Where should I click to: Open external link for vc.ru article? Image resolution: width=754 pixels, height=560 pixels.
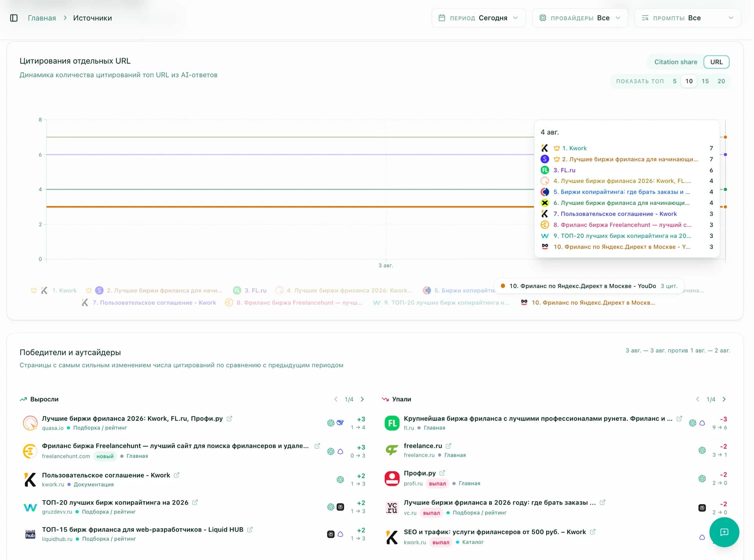click(x=602, y=502)
